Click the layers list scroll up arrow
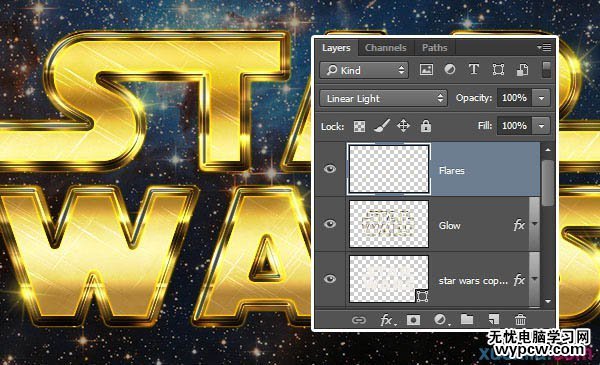This screenshot has height=365, width=600. pos(548,150)
